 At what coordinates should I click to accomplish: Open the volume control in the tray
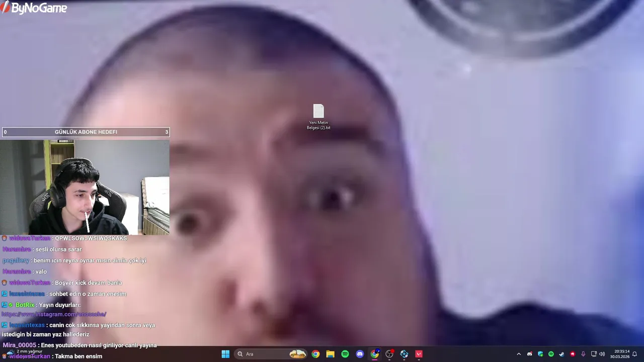(602, 354)
